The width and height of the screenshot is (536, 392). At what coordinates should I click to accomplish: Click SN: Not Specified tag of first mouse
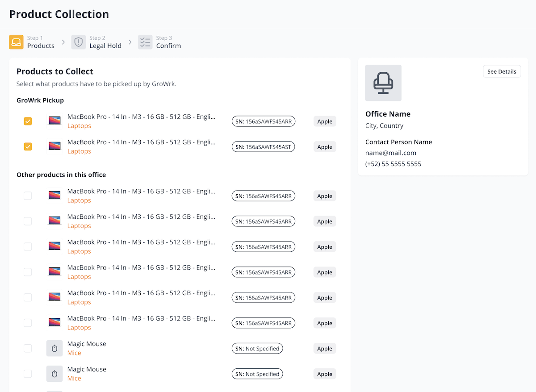257,349
